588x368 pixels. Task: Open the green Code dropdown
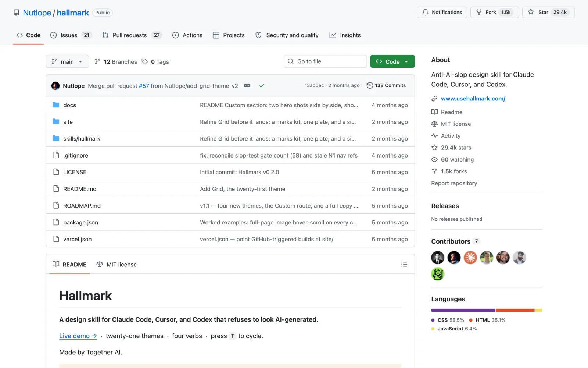(392, 61)
